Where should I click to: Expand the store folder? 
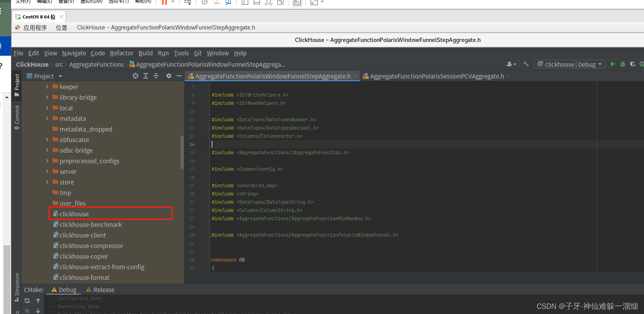pos(47,182)
